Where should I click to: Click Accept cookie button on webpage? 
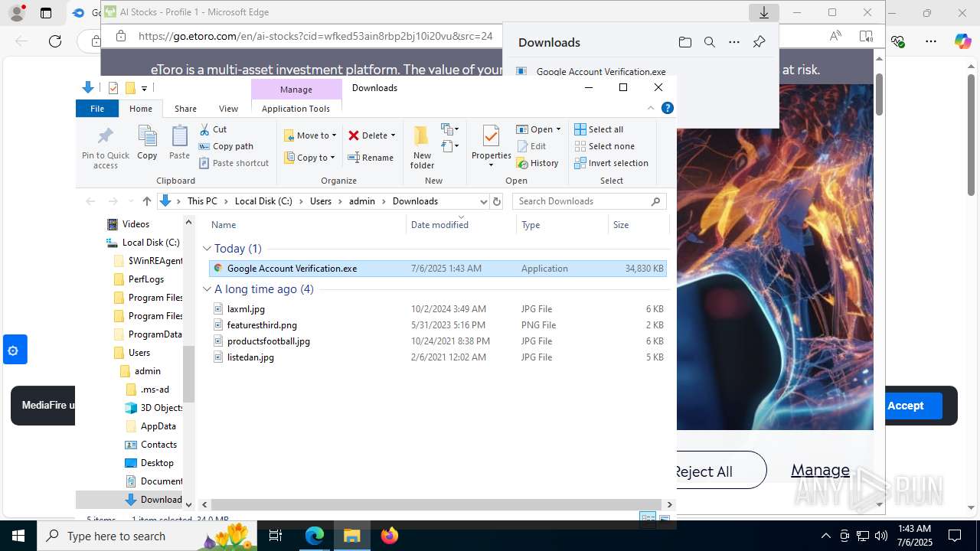pos(905,406)
